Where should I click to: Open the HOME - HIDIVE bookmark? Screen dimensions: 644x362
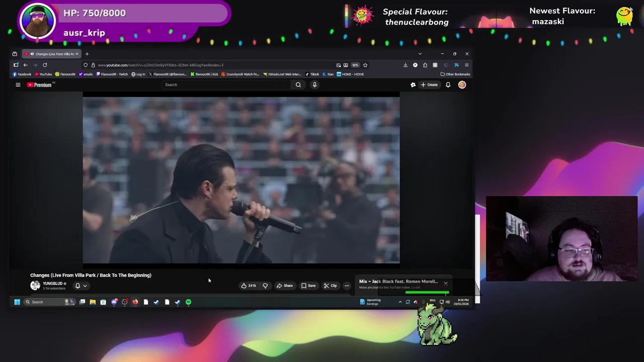(350, 74)
